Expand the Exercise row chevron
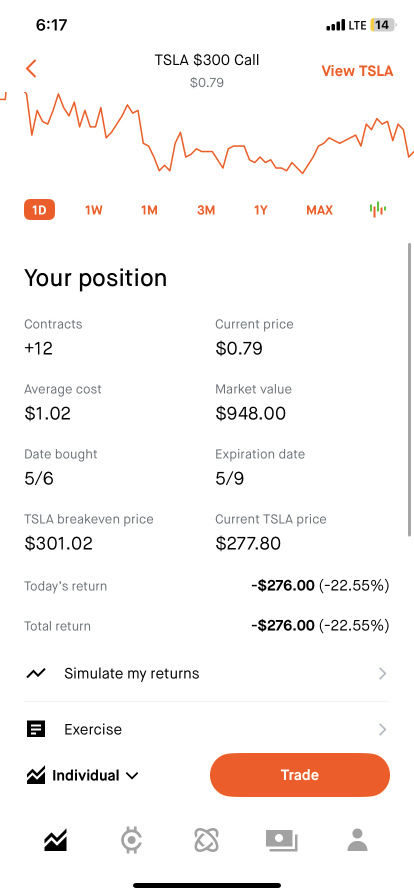The image size is (414, 896). pyautogui.click(x=383, y=730)
